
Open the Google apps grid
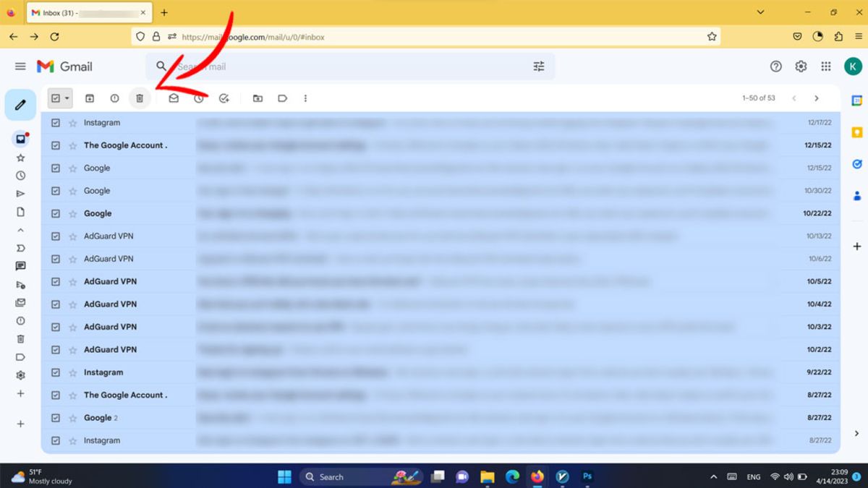pos(826,67)
